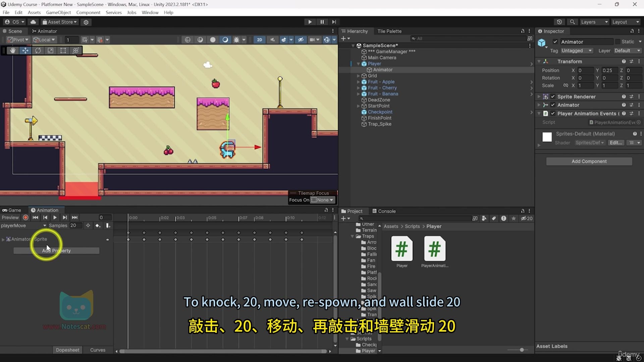The width and height of the screenshot is (644, 362).
Task: Open the Pivot dropdown
Action: [18, 40]
